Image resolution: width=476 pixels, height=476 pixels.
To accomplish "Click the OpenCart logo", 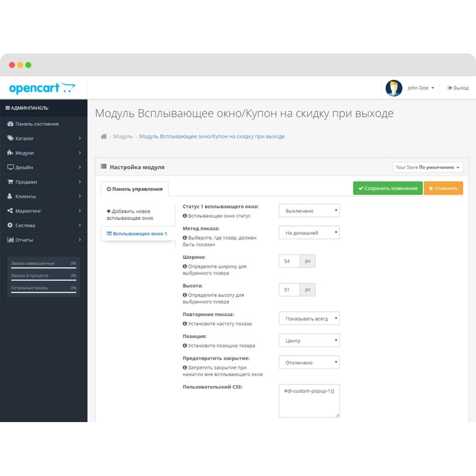I will [x=42, y=88].
